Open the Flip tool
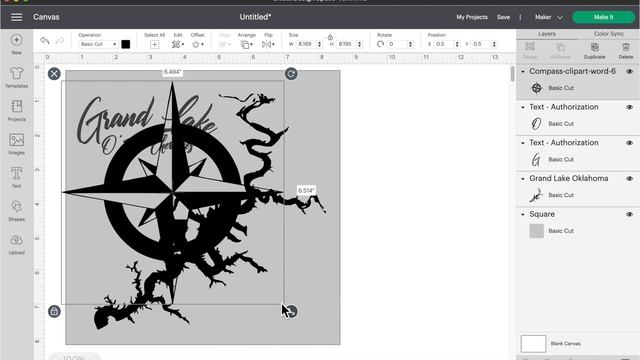 (x=268, y=44)
